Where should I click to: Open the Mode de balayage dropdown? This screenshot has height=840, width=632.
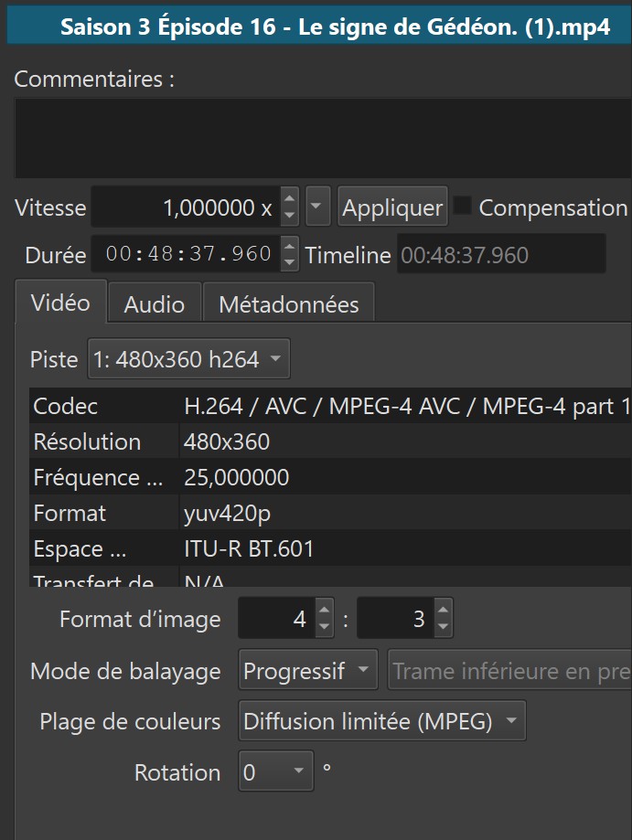pyautogui.click(x=308, y=672)
